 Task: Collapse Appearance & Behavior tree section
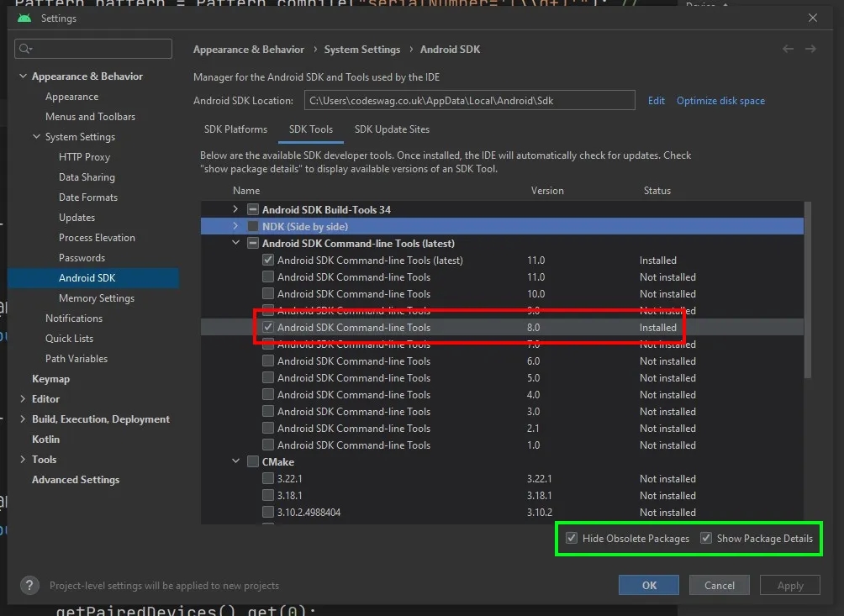[23, 76]
